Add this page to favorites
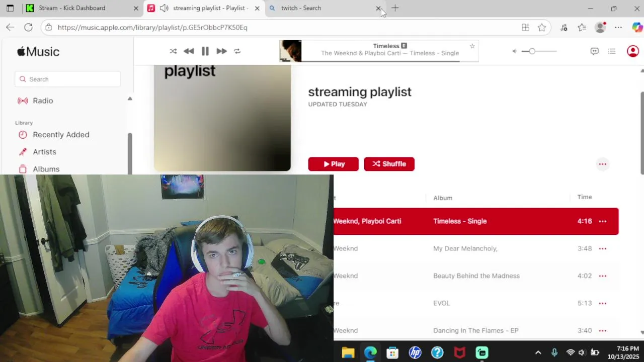This screenshot has width=644, height=362. point(542,28)
